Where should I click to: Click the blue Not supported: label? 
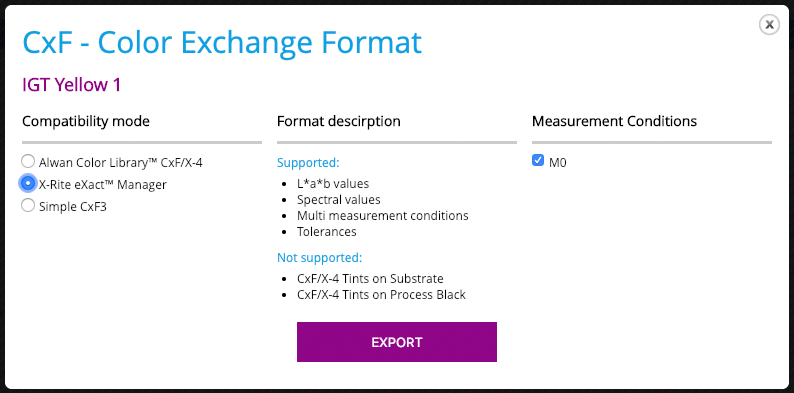[320, 258]
